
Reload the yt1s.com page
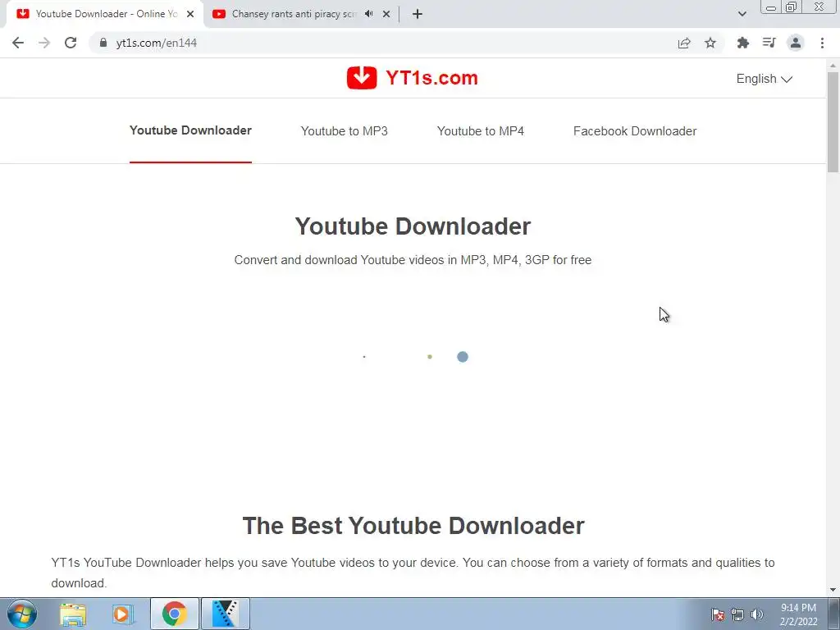pos(71,43)
